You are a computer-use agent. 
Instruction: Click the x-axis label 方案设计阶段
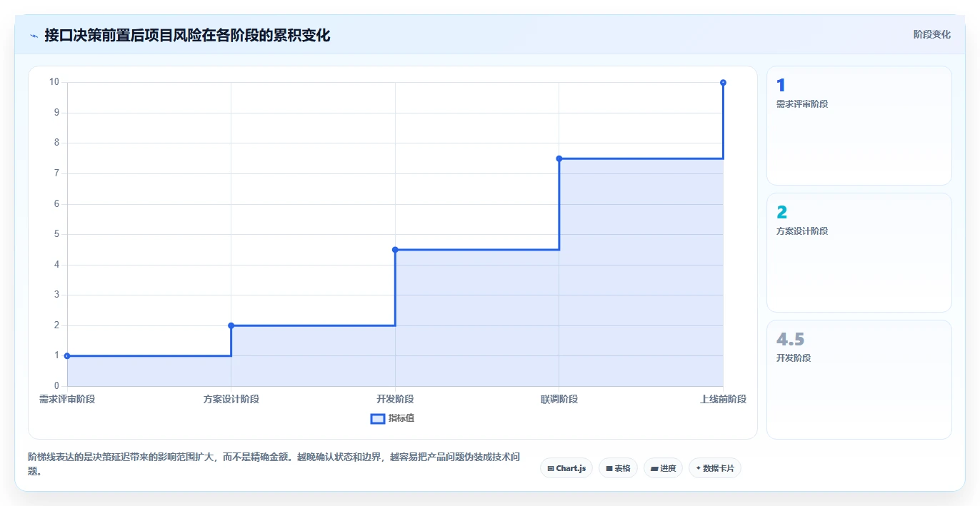(231, 399)
